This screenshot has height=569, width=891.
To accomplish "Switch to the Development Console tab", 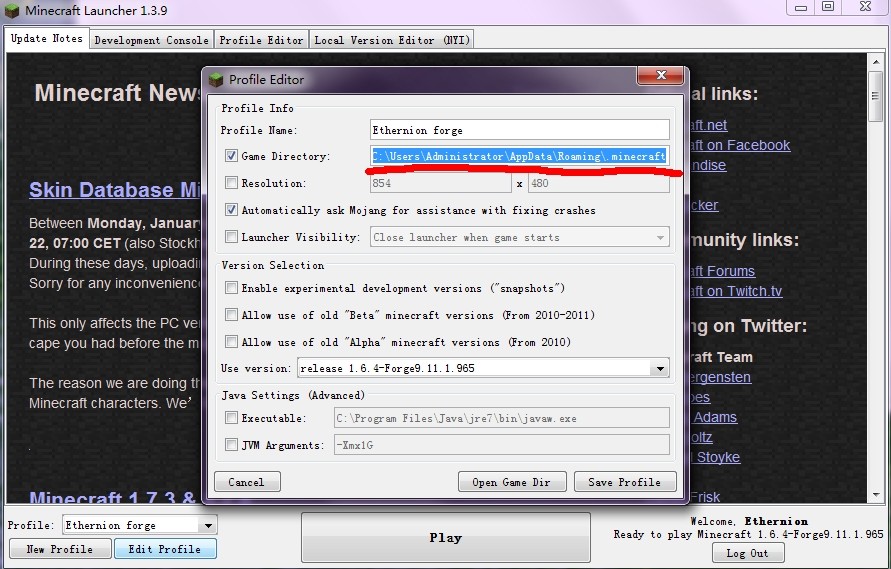I will [151, 40].
